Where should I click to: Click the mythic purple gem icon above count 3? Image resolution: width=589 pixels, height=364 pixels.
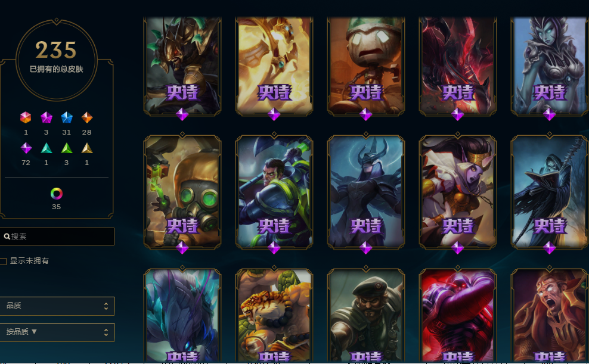tap(46, 117)
